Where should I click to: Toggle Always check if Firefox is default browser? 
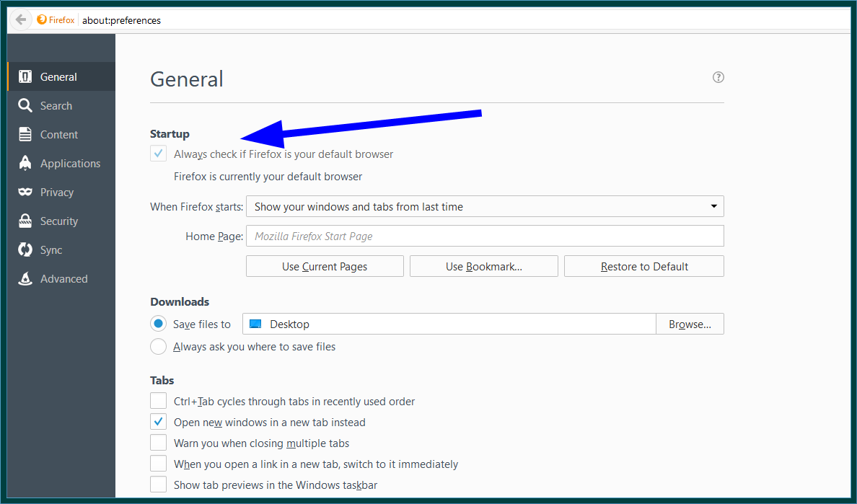(x=159, y=154)
